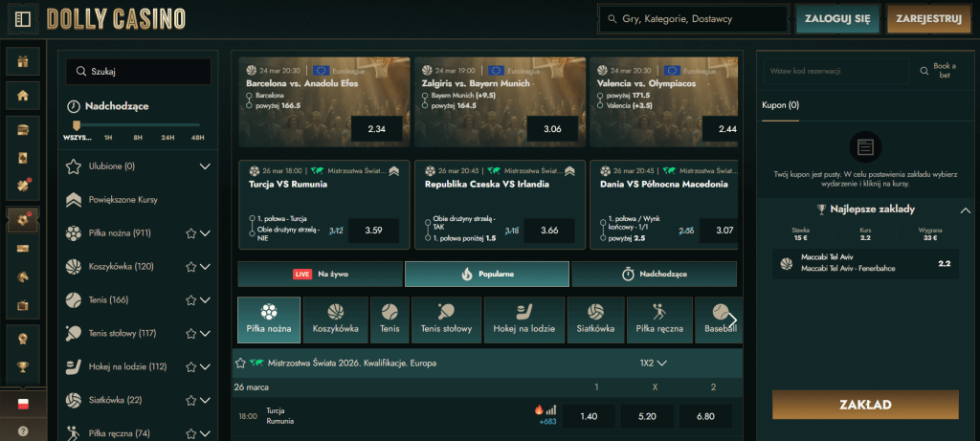Set upcoming time slider to 1H
980x441 pixels.
click(108, 137)
